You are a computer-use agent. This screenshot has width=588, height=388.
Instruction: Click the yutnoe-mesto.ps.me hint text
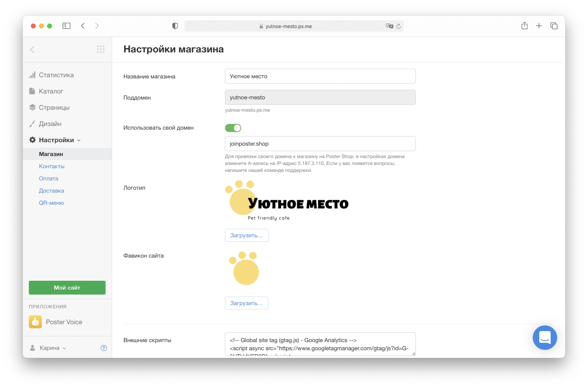coord(247,110)
